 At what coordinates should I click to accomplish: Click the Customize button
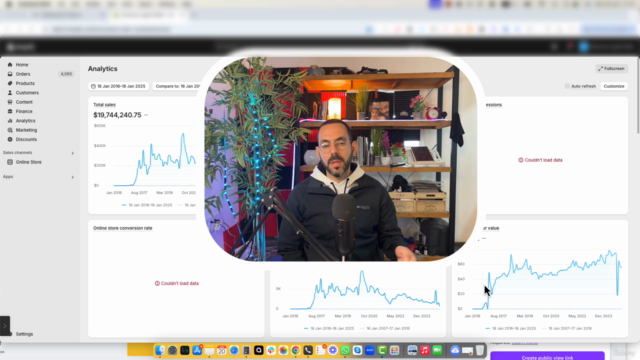[614, 86]
